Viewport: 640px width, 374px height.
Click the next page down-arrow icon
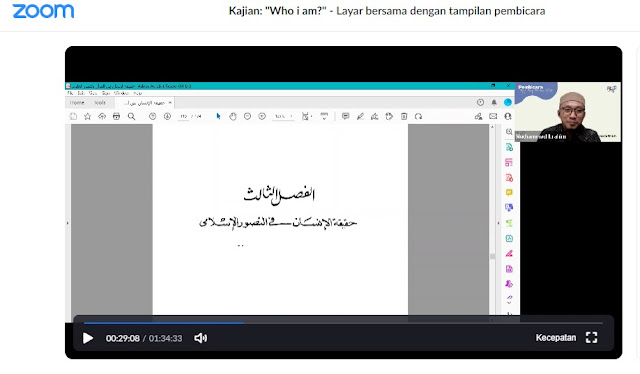click(x=167, y=116)
